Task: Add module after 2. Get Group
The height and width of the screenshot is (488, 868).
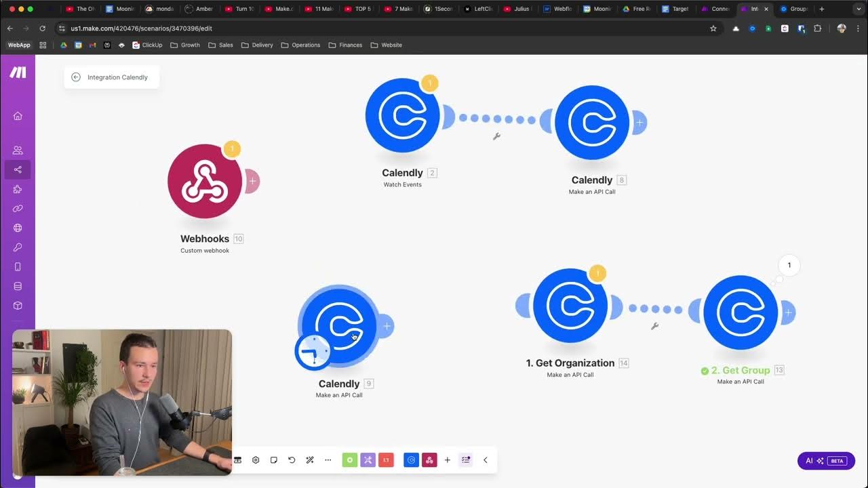Action: click(x=788, y=312)
